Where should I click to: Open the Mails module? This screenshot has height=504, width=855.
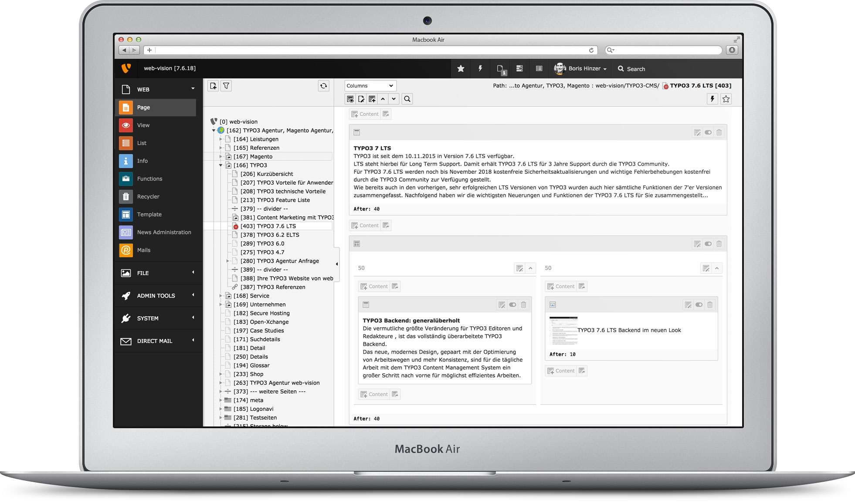[143, 250]
